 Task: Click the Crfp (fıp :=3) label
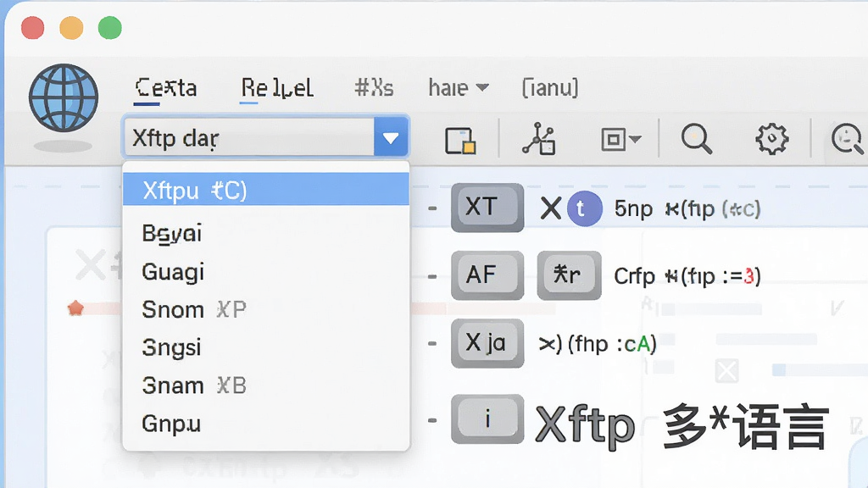point(687,275)
